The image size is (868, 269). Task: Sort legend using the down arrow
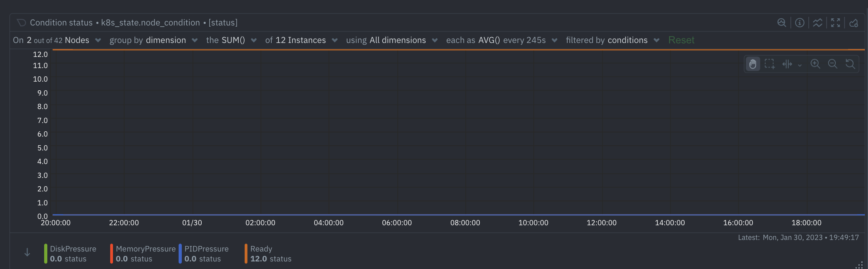click(x=27, y=252)
